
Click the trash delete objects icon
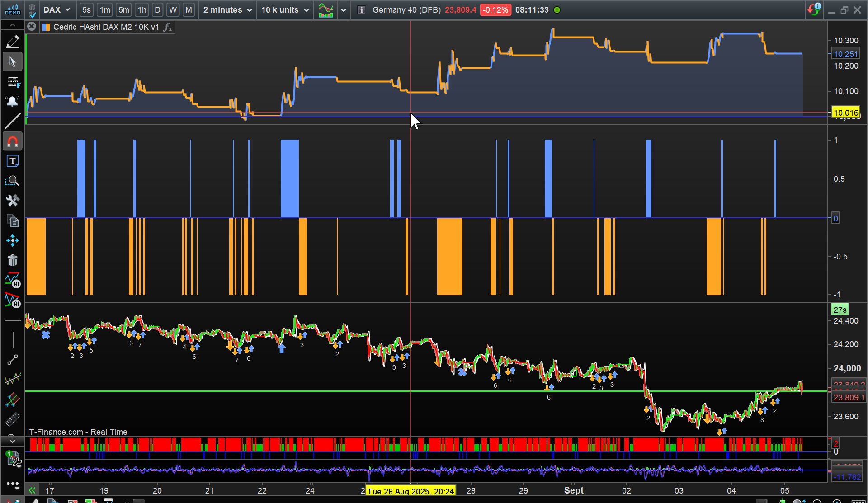(13, 260)
